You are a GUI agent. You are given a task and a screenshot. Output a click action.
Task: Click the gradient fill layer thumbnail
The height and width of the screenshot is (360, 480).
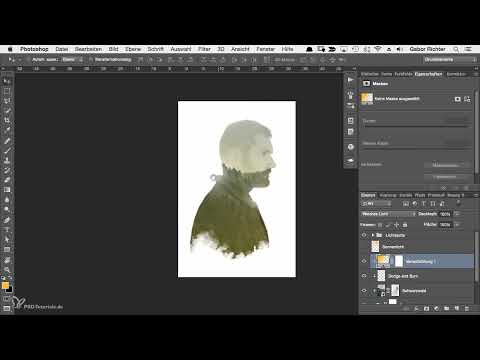pos(383,261)
